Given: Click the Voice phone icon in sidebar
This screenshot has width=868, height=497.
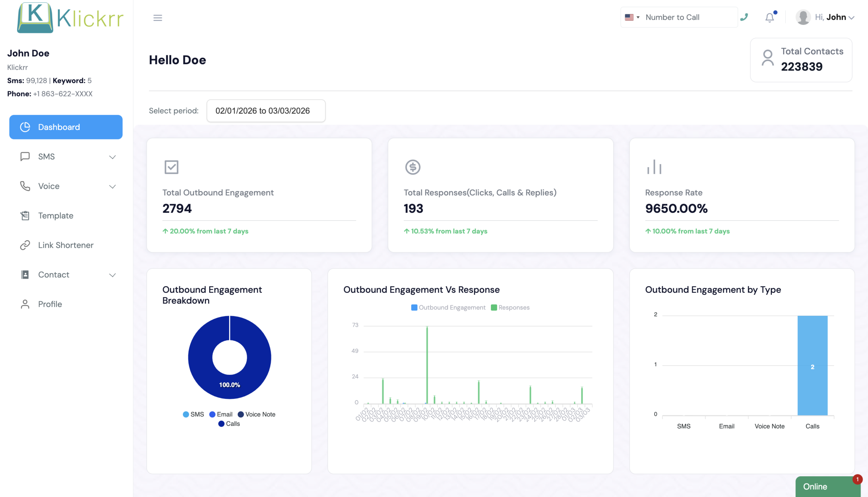Looking at the screenshot, I should [x=25, y=186].
